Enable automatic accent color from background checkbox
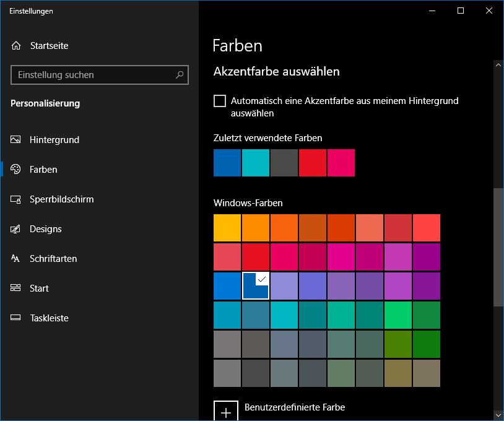Viewport: 504px width, 421px height. (219, 101)
